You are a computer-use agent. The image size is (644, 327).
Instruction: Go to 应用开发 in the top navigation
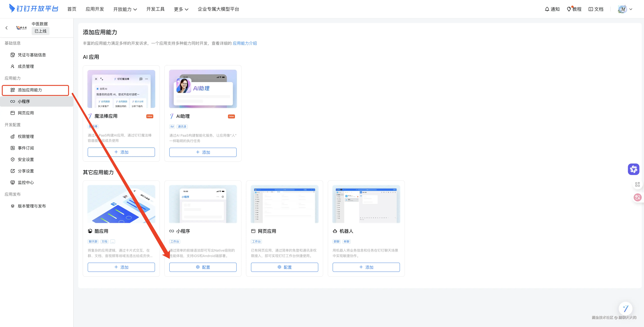[95, 9]
